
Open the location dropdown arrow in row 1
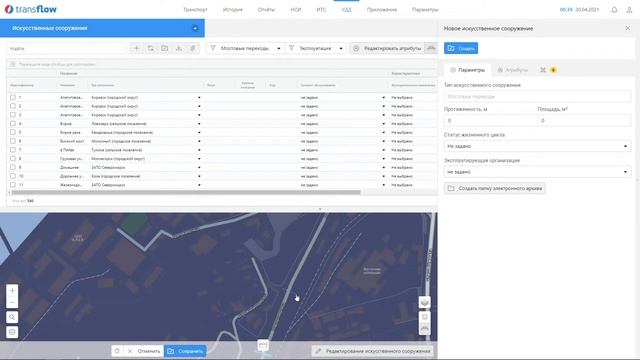coord(199,98)
